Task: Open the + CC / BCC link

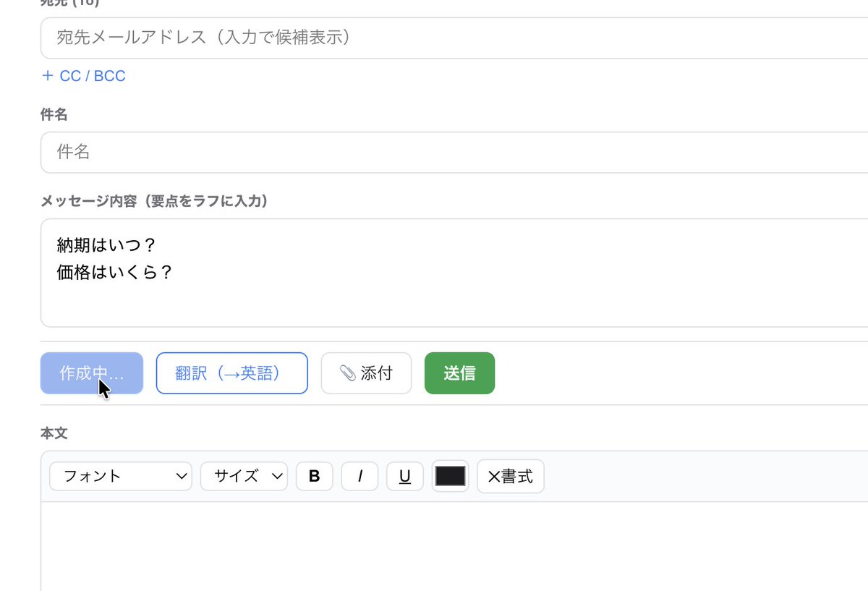Action: point(84,76)
